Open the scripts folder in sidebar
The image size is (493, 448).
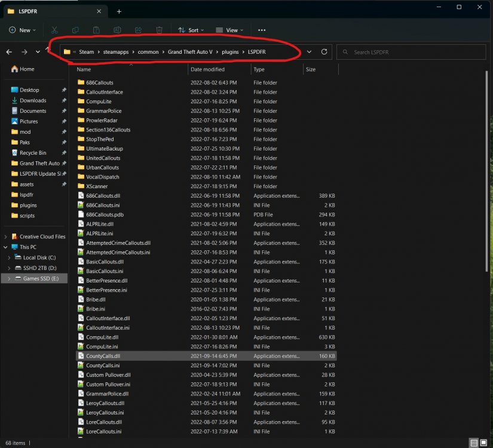click(x=23, y=216)
